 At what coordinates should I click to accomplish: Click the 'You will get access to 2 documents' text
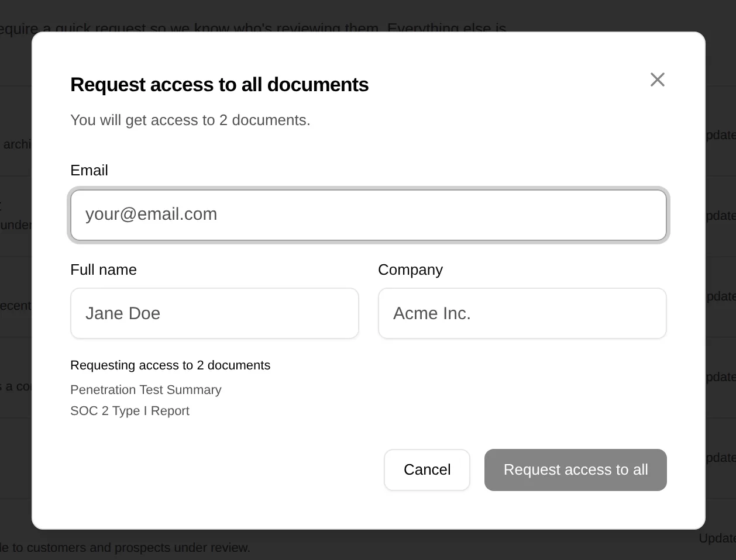coord(190,120)
